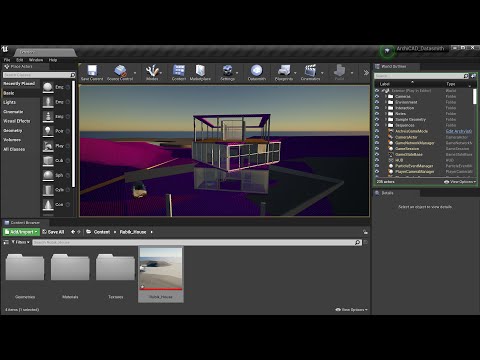Click the World Outliner create folder icon
The image size is (480, 360).
(x=473, y=76)
